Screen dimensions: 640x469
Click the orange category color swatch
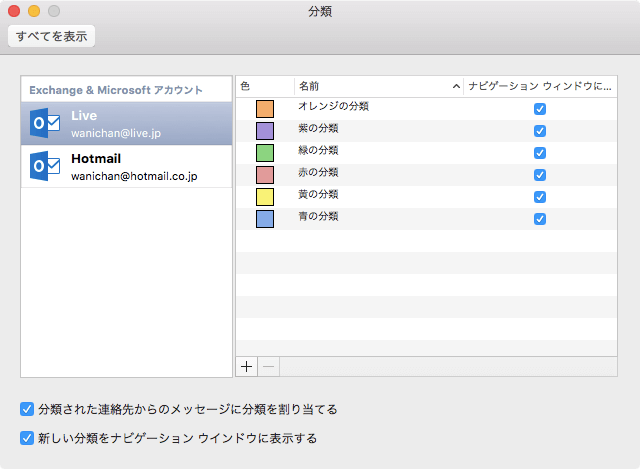(x=265, y=109)
